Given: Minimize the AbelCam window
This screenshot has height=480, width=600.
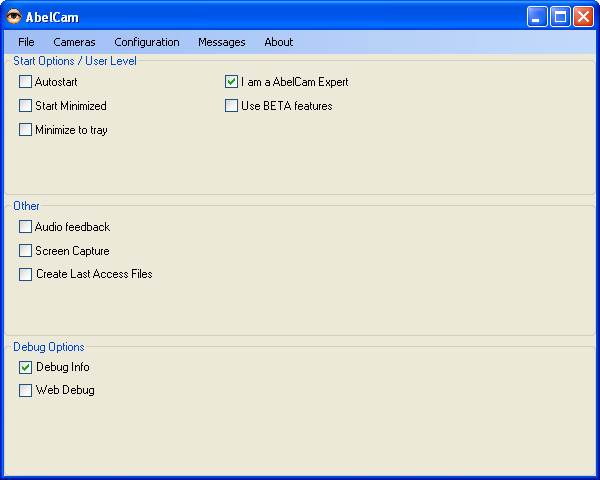Looking at the screenshot, I should [x=536, y=17].
